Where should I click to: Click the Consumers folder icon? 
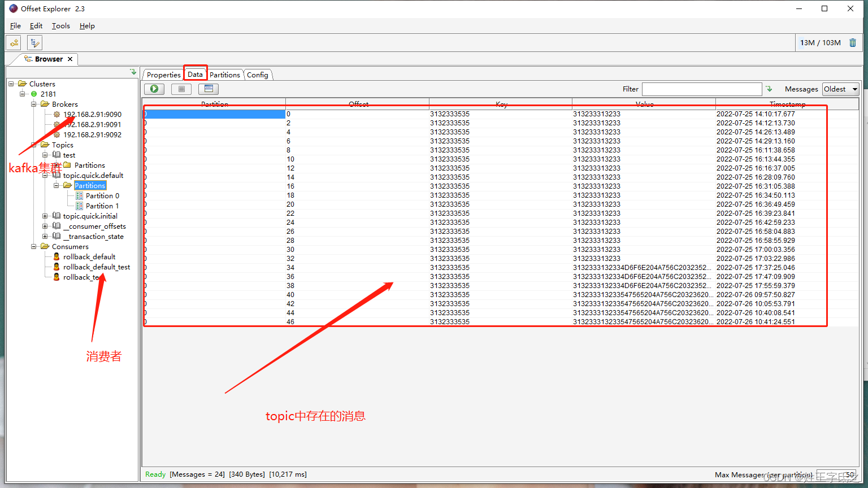(x=45, y=246)
